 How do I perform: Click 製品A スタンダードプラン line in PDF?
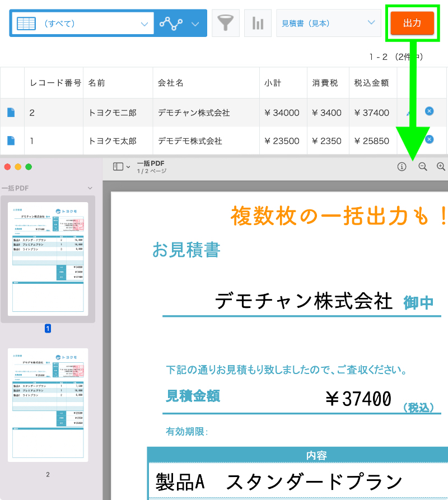[279, 482]
